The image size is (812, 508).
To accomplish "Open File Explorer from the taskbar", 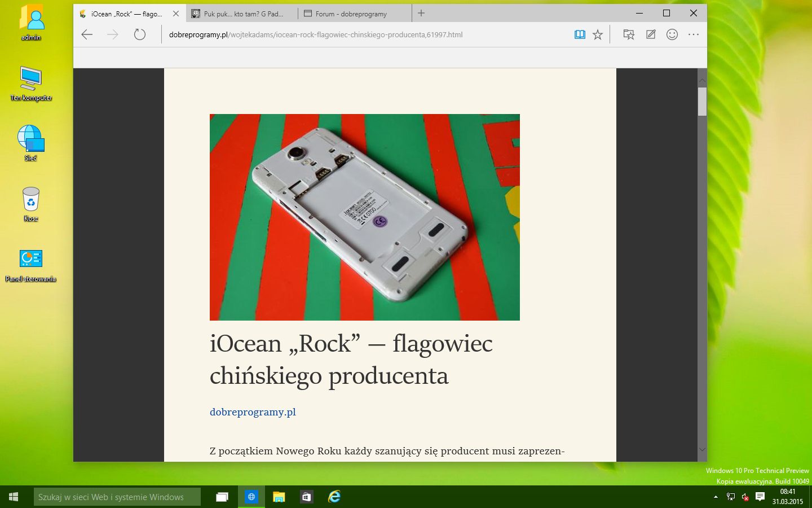I will pyautogui.click(x=279, y=497).
